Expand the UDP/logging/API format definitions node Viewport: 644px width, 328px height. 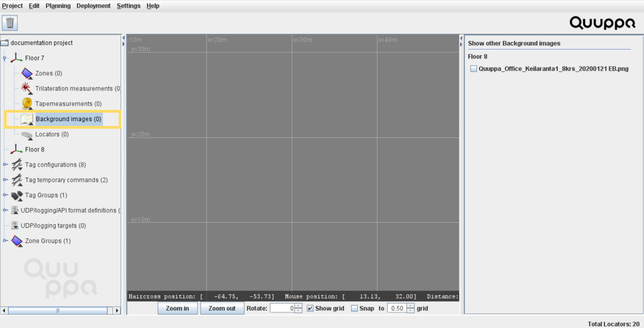pyautogui.click(x=5, y=210)
